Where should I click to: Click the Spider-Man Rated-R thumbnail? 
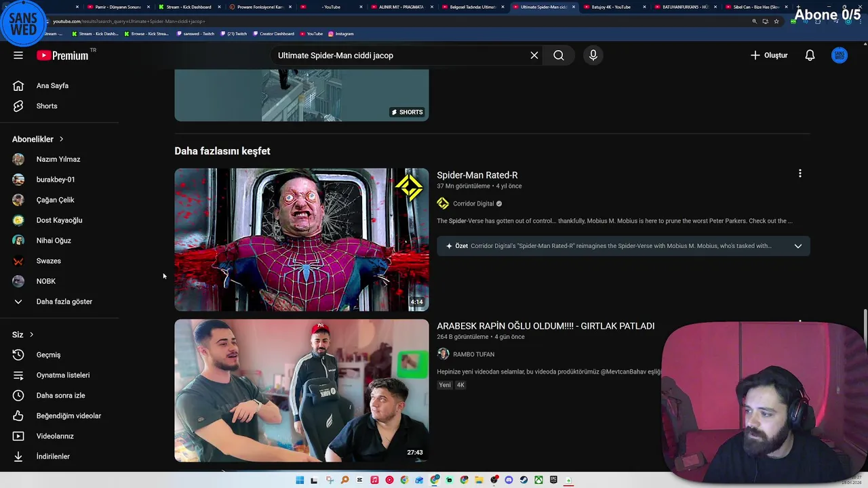coord(302,240)
